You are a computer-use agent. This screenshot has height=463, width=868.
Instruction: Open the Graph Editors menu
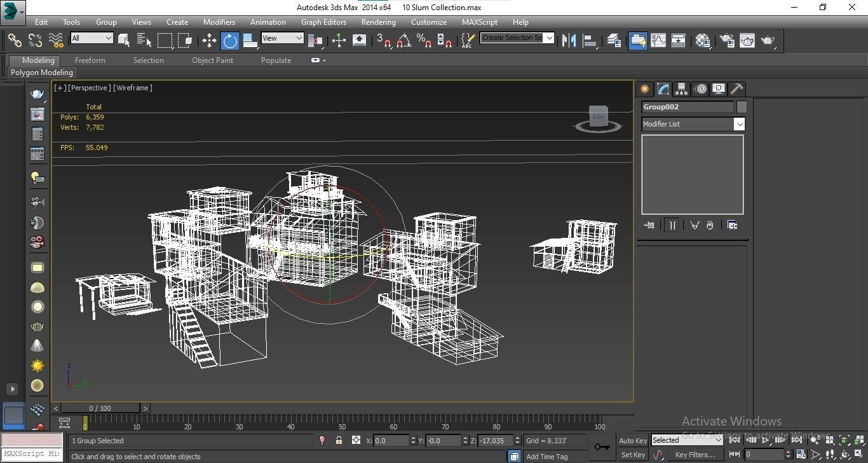click(323, 22)
